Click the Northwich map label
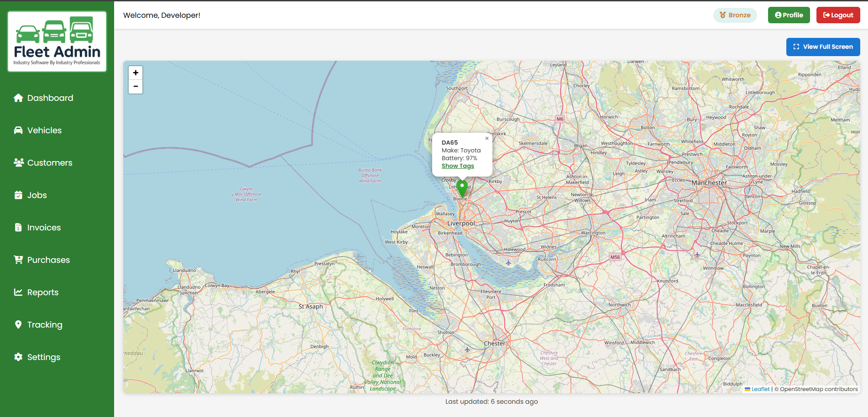Screen dimensions: 868x417 pyautogui.click(x=619, y=305)
